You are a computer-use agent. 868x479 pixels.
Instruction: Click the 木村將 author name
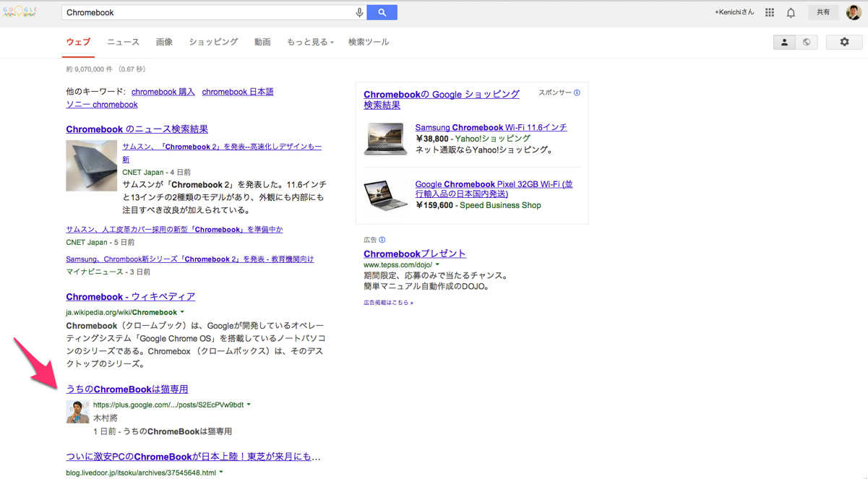tap(106, 418)
